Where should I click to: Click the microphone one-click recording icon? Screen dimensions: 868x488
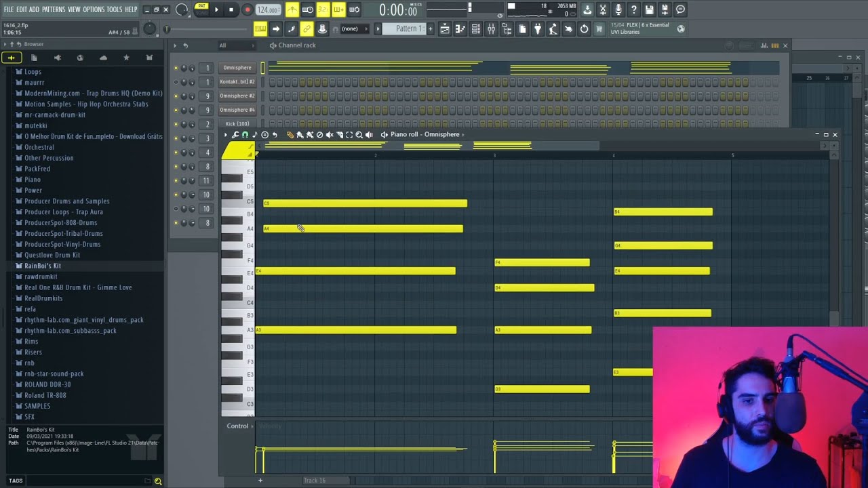[618, 9]
